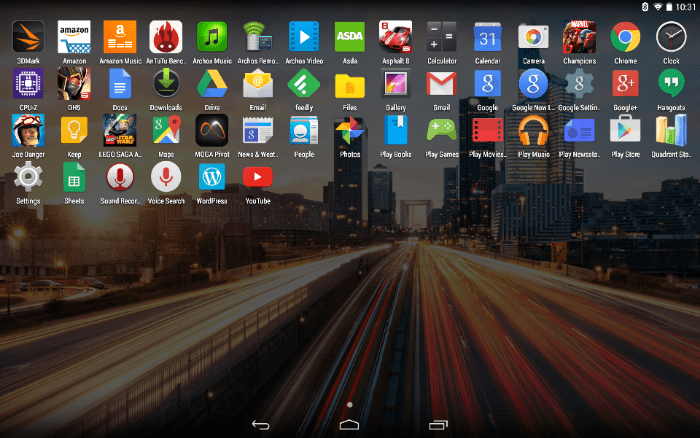Open the 3DMark app
The height and width of the screenshot is (438, 700).
click(28, 37)
